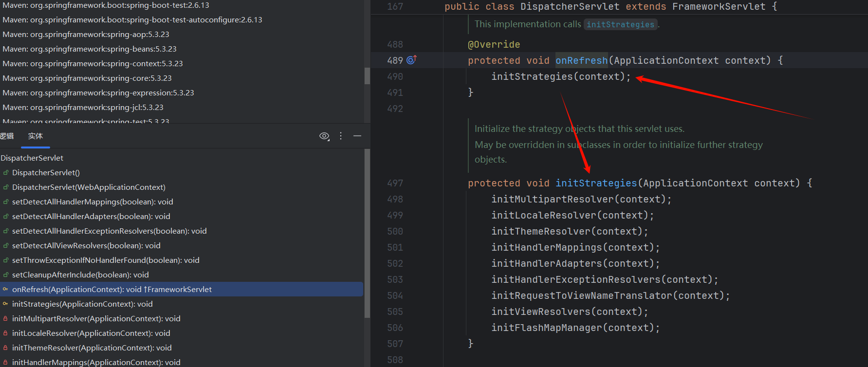The image size is (868, 367).
Task: Select setCleanupAfterInclude(boolean) method entry
Action: [x=80, y=275]
